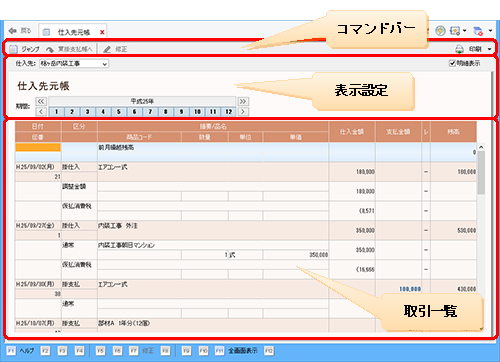
Task: Click the 区分 column header
Action: [79, 126]
